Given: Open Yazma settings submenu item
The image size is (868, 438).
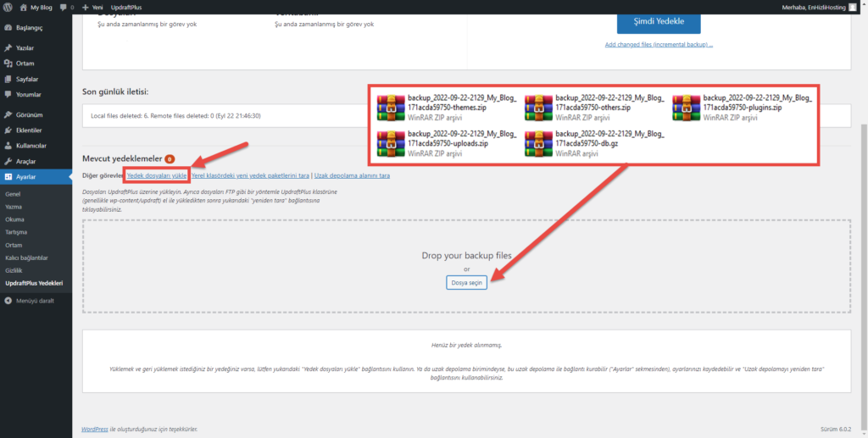Looking at the screenshot, I should (x=14, y=207).
